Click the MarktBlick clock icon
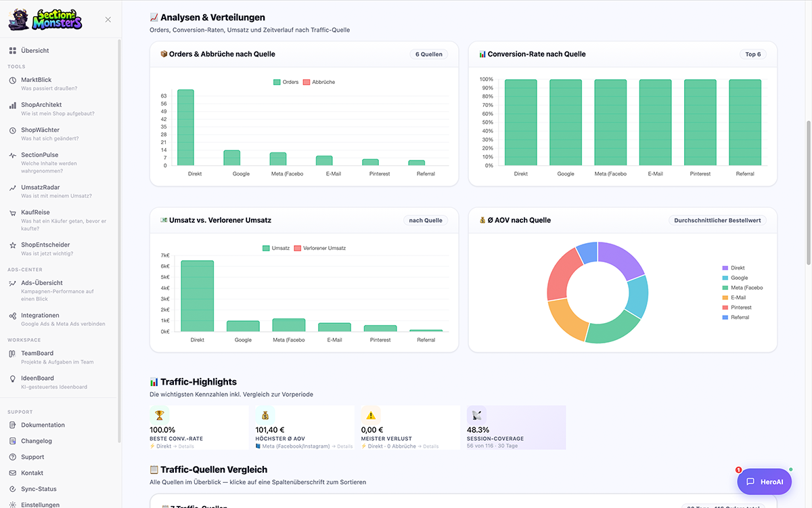Viewport: 812px width, 508px height. [x=13, y=80]
